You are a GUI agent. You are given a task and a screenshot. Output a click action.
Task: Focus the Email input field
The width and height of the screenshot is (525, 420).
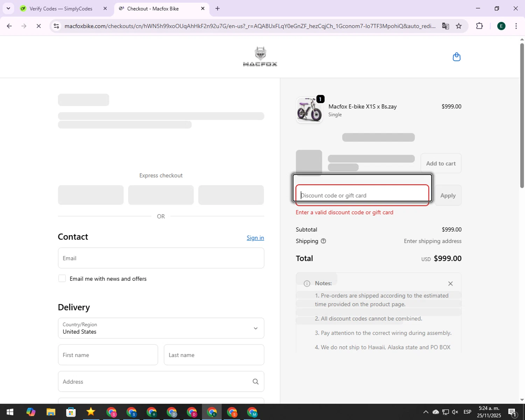[161, 258]
